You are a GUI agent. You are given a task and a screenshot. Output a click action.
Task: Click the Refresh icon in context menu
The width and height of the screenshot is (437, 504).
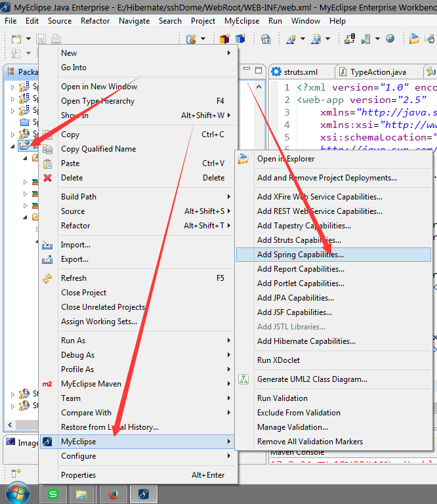click(x=47, y=278)
